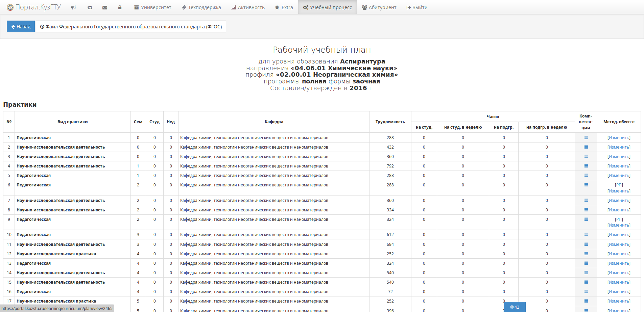Screen dimensions: 644x312
Task: Click the Портал.КузГТУ logo
Action: click(x=34, y=7)
